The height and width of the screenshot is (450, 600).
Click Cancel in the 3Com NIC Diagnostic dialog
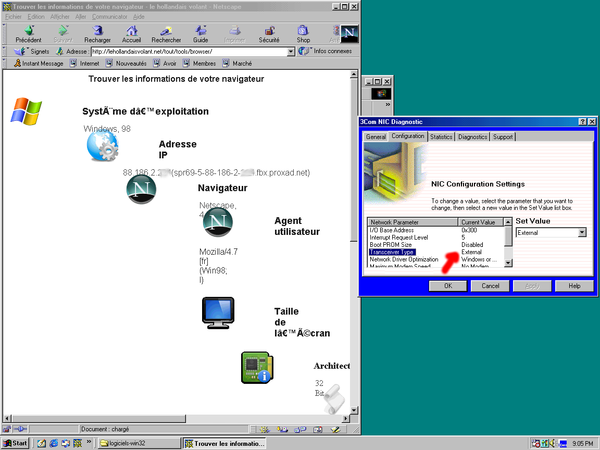coord(490,286)
